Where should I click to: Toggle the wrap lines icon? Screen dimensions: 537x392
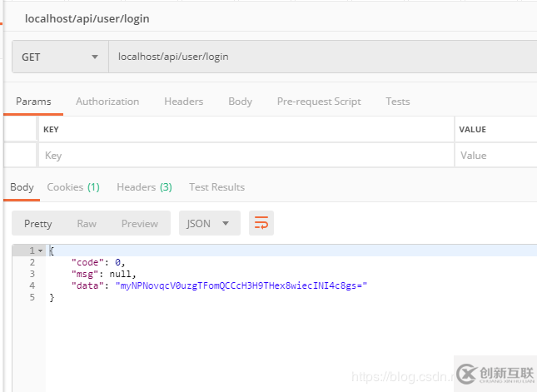pos(261,223)
